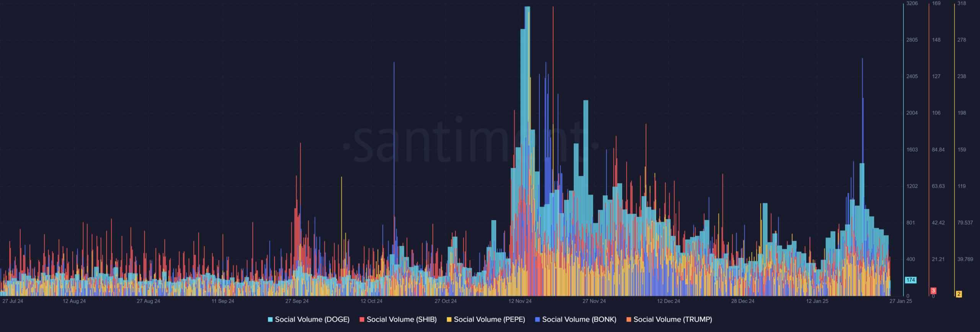The height and width of the screenshot is (332, 980).
Task: Click the santiment watermark in the chart
Action: click(471, 142)
